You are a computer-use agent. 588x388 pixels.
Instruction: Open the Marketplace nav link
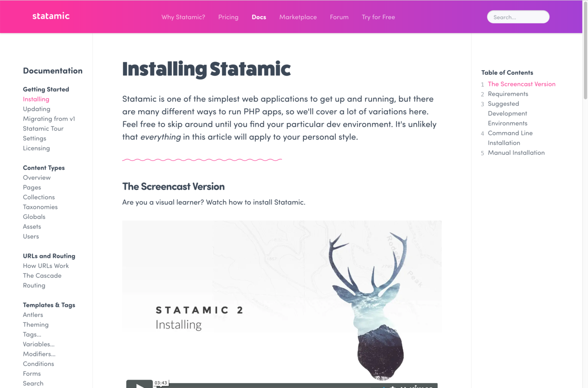298,17
